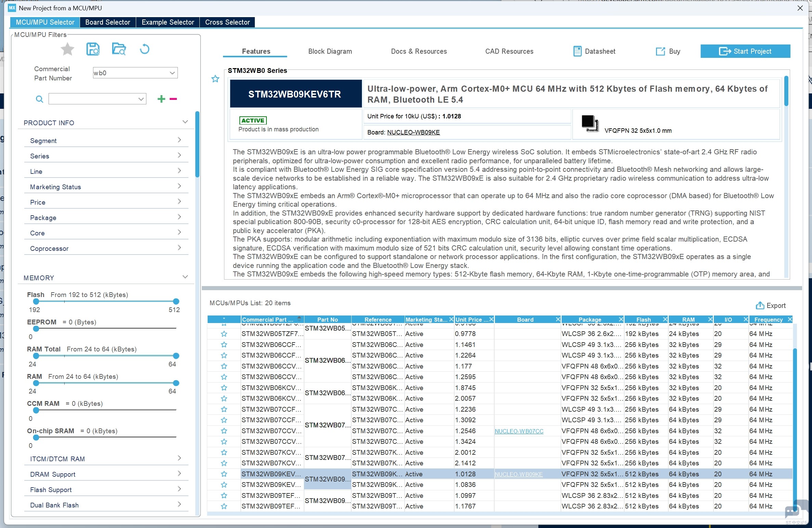Collapse the MEMORY section

click(x=185, y=277)
